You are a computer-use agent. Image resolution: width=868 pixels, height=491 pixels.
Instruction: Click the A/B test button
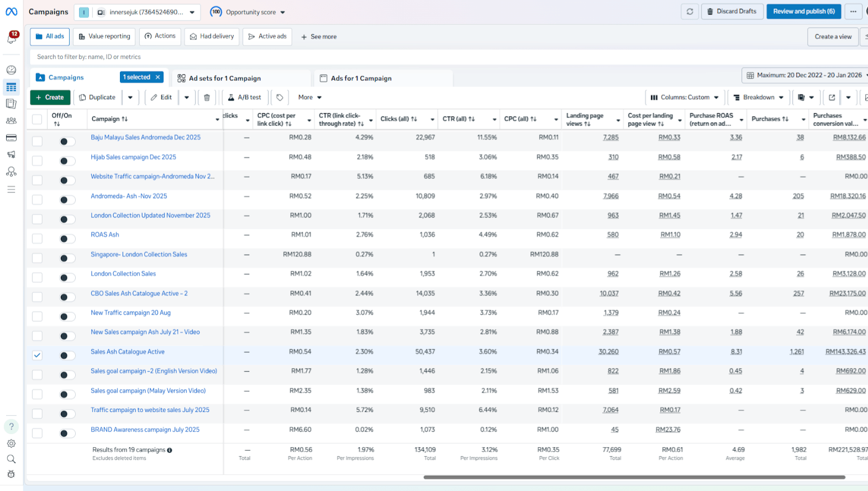pos(245,97)
